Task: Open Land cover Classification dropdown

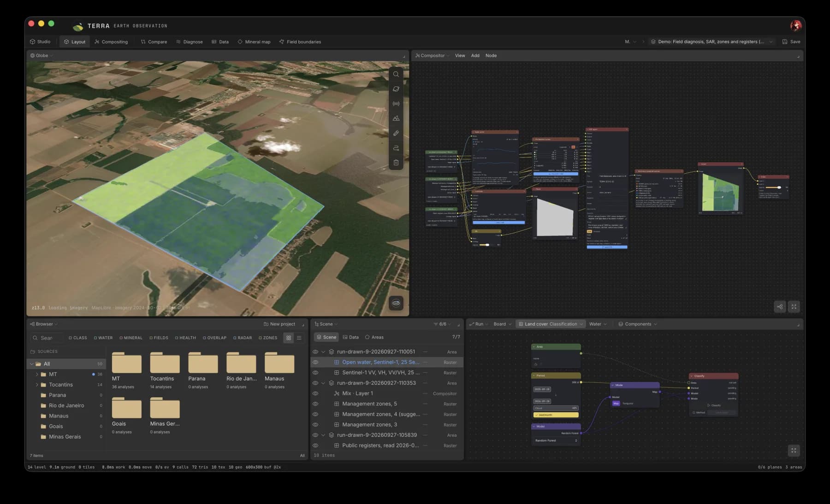Action: pyautogui.click(x=551, y=324)
